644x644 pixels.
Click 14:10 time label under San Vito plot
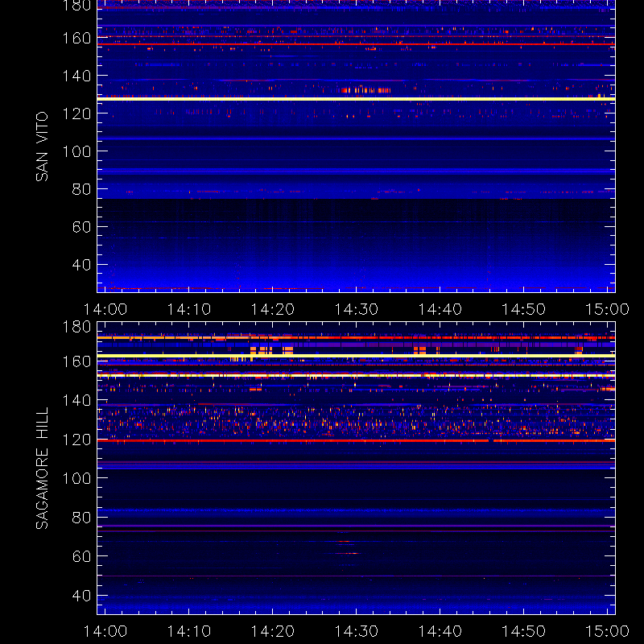189,309
